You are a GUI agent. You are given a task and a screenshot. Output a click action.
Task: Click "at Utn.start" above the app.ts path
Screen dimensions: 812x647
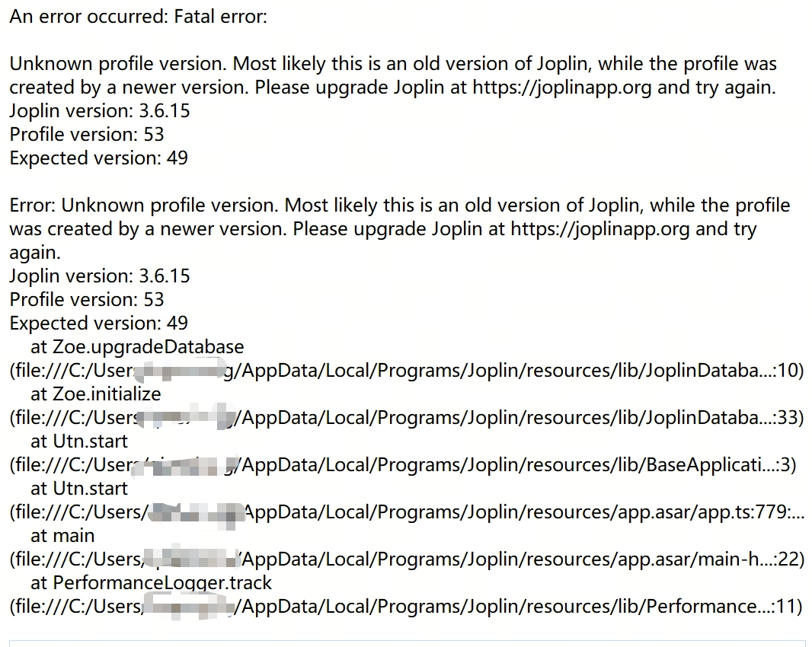[x=79, y=488]
